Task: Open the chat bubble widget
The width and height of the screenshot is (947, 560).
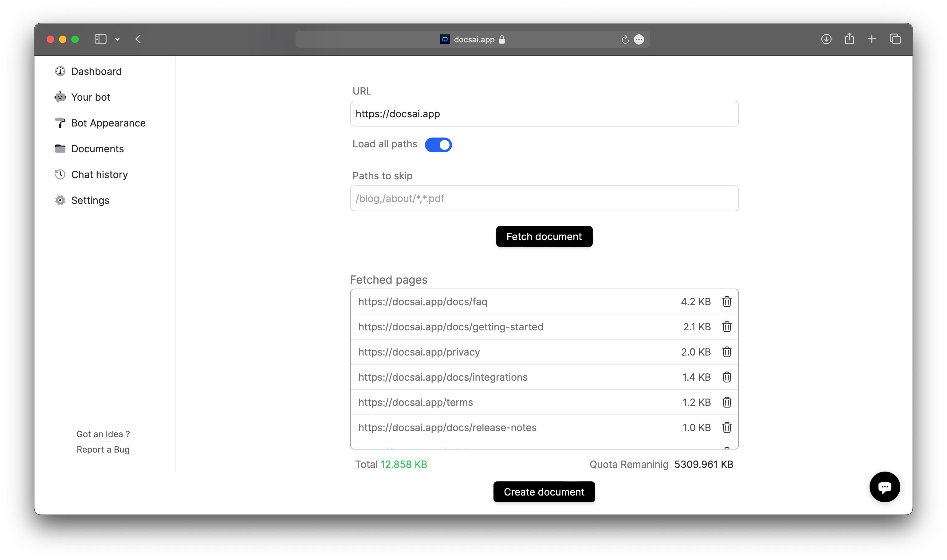Action: pos(884,487)
